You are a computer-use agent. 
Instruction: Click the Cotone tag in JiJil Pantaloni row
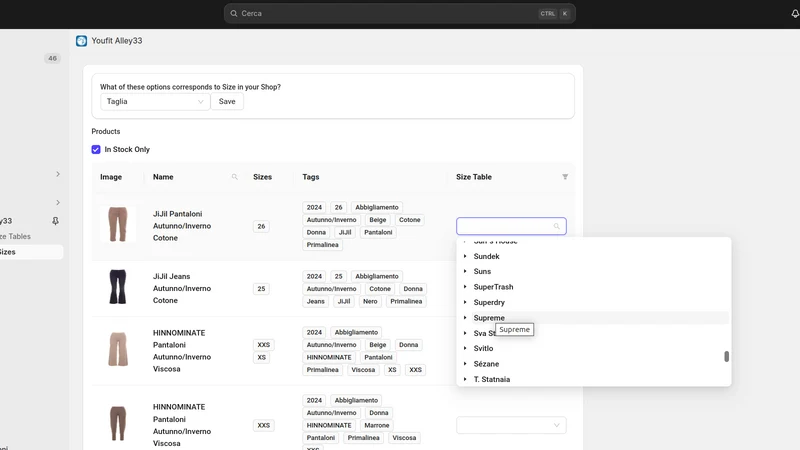click(x=410, y=220)
